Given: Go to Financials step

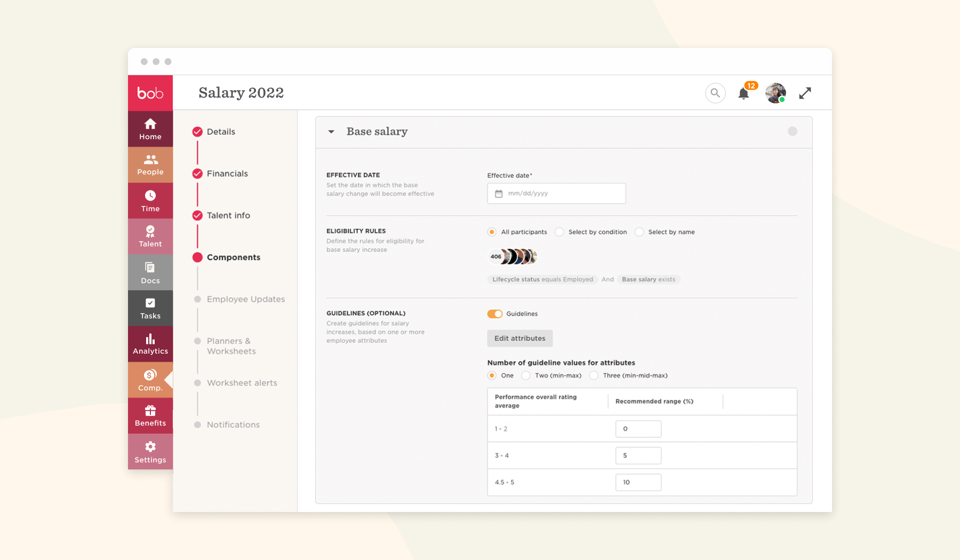Looking at the screenshot, I should click(x=220, y=173).
